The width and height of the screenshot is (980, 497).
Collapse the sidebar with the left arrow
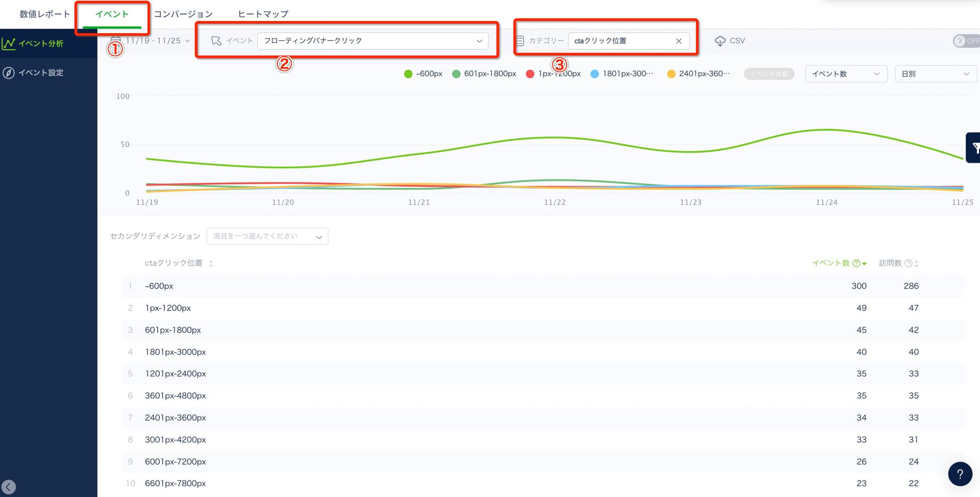point(9,487)
